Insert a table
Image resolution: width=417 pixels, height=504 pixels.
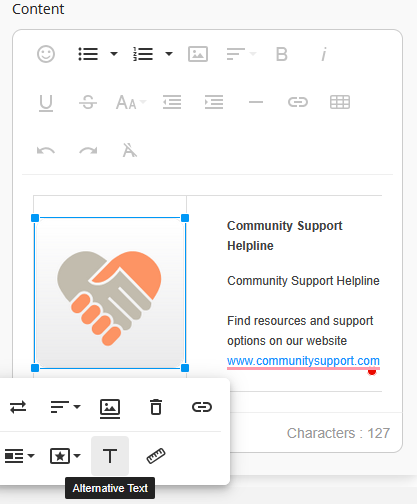pos(340,102)
